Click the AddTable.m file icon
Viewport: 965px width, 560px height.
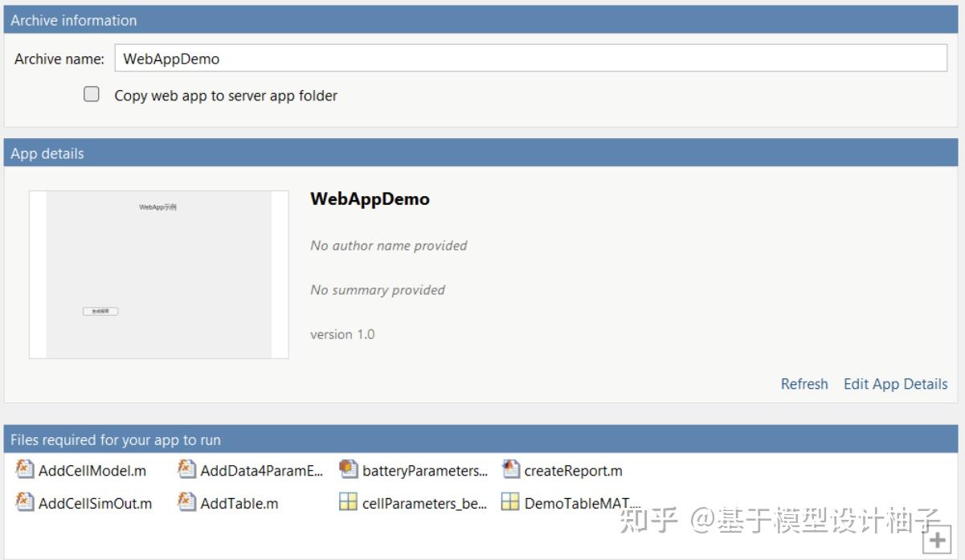click(187, 502)
